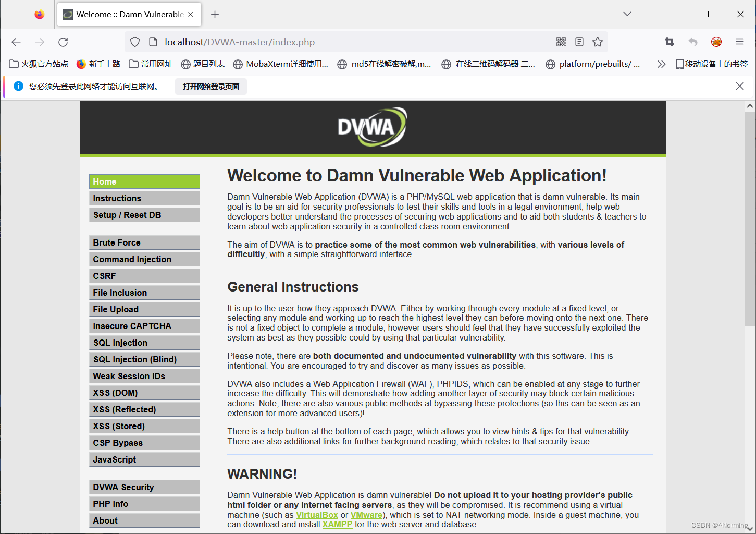Show more bookmarks overflow chevron
The height and width of the screenshot is (534, 756).
[661, 64]
